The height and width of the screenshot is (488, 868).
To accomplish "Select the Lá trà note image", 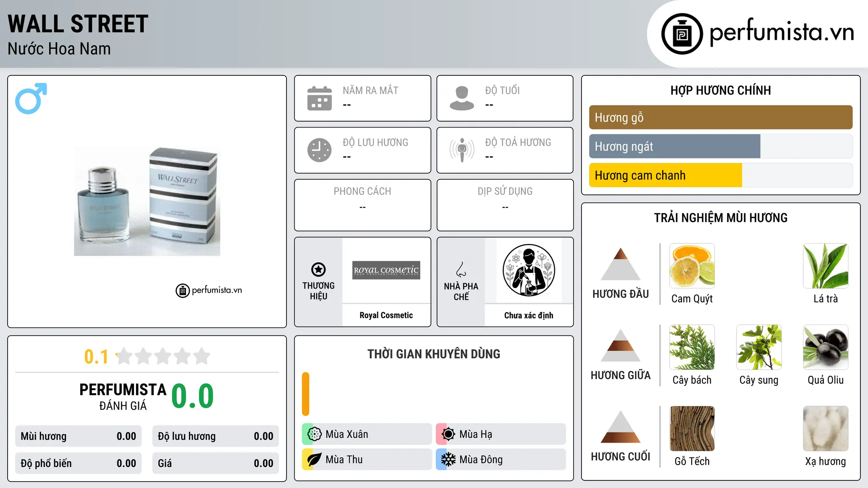I will click(826, 266).
